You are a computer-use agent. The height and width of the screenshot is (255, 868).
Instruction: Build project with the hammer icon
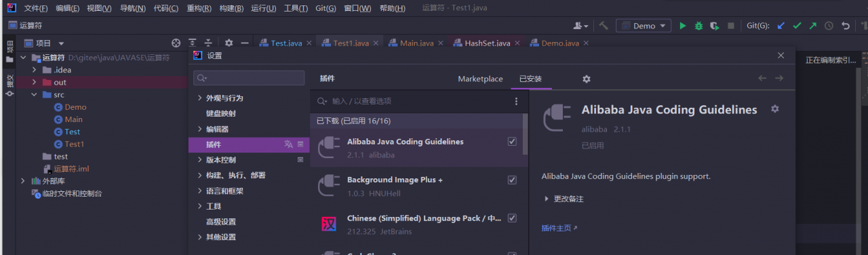click(x=604, y=26)
